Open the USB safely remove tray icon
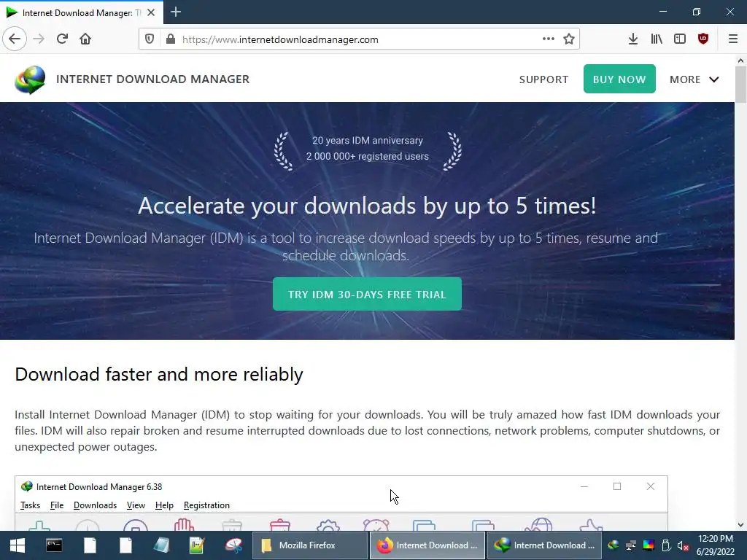Viewport: 747px width, 560px height. click(x=667, y=545)
